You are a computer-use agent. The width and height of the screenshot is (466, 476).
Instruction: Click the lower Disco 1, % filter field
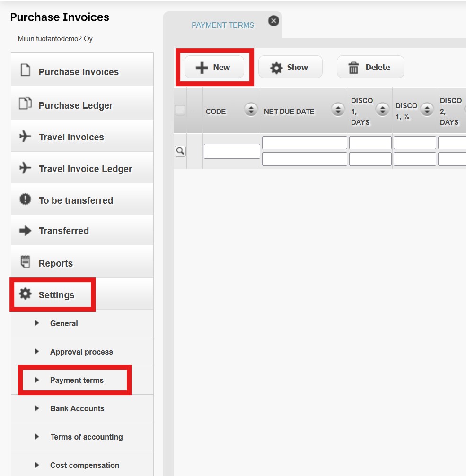(x=414, y=159)
